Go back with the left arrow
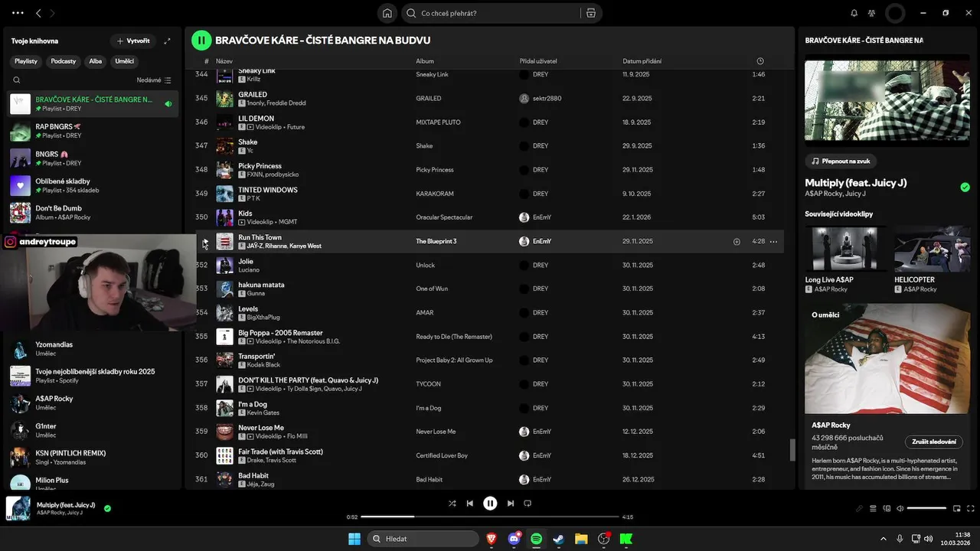 [x=38, y=13]
